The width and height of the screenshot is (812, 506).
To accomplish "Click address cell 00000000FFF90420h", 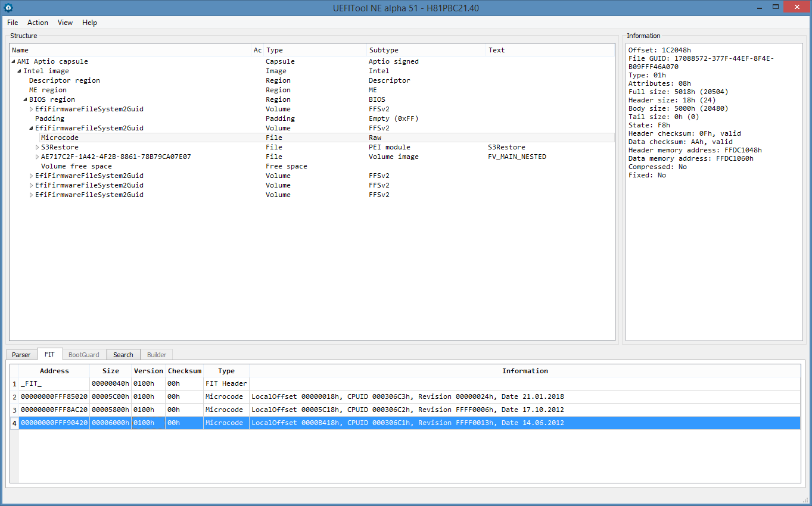I will (x=54, y=423).
